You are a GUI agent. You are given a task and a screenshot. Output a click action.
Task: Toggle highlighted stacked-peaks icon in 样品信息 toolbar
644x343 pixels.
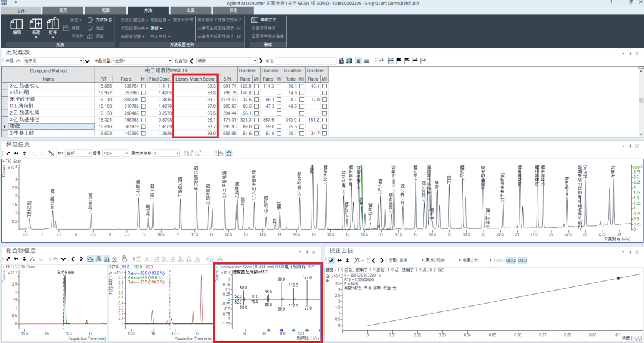tap(229, 153)
